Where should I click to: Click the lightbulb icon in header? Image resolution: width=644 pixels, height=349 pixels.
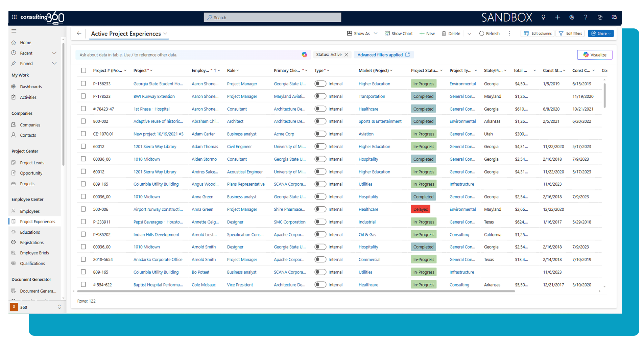pos(543,17)
